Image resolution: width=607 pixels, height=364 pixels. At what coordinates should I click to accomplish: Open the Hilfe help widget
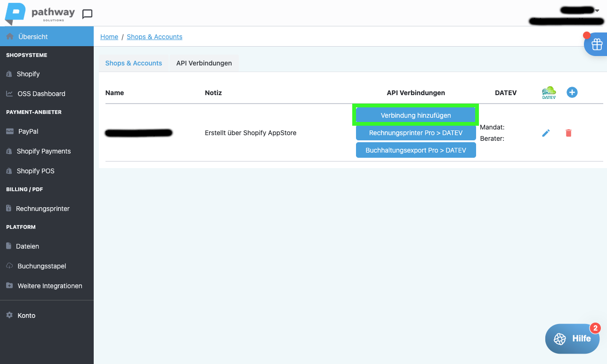click(x=572, y=339)
